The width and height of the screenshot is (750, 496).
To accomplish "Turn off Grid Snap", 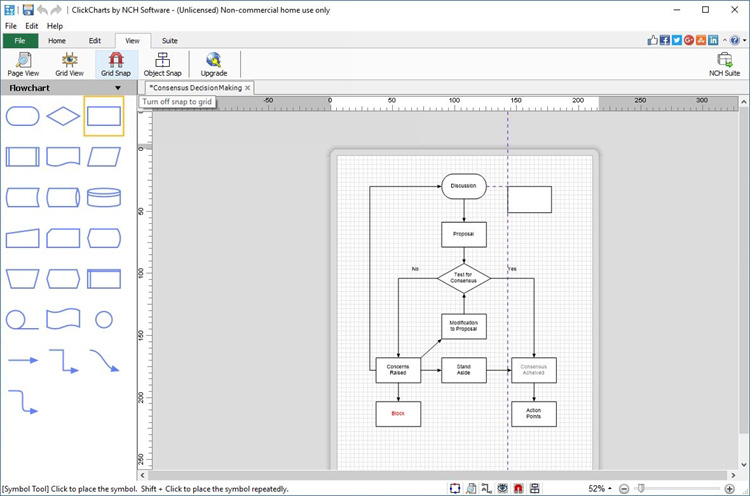I will tap(114, 64).
